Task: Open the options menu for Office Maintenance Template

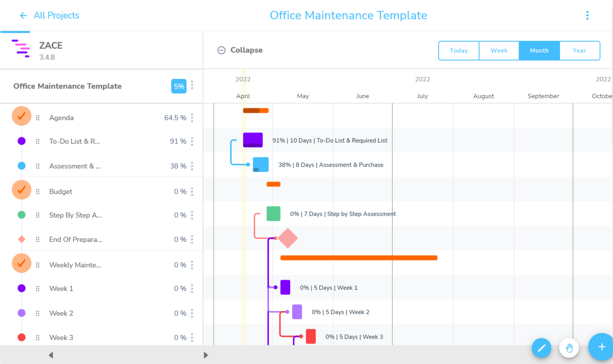Action: (x=192, y=86)
